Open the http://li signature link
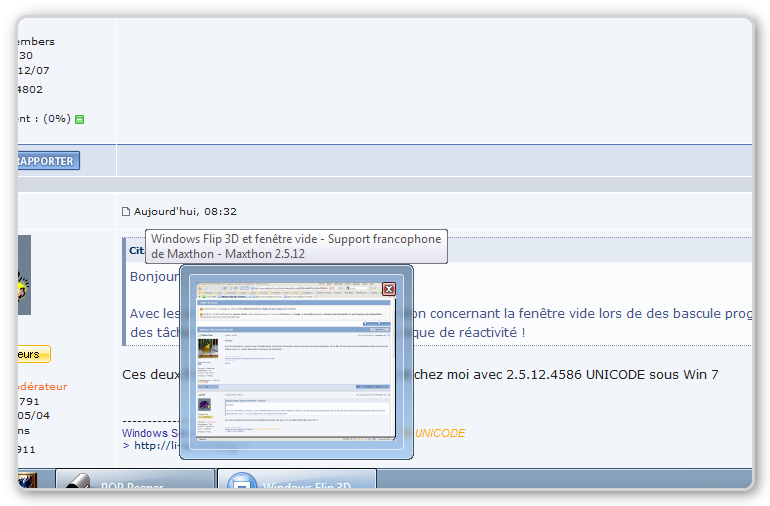 coord(156,446)
